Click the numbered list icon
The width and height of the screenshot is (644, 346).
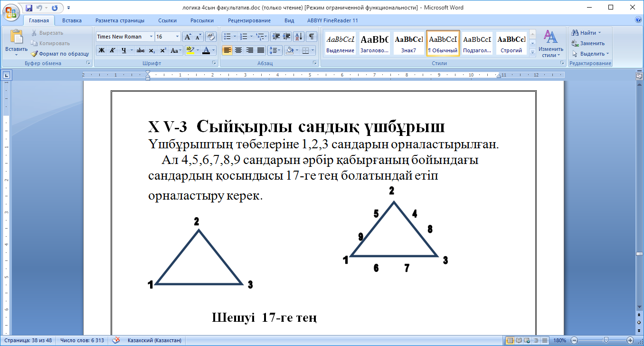[244, 37]
